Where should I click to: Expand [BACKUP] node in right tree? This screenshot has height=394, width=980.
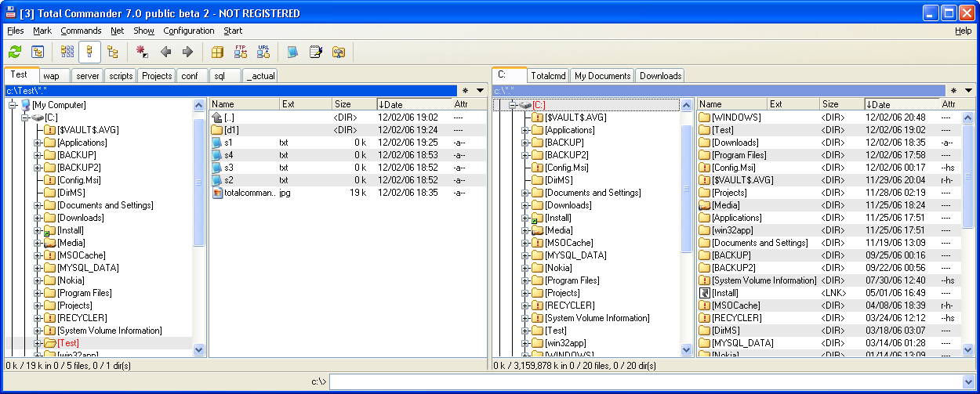[525, 143]
